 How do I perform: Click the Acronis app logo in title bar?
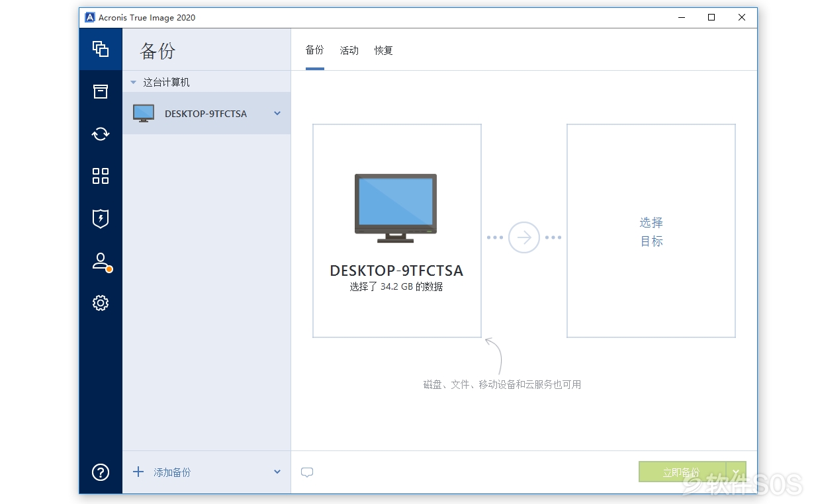(x=90, y=17)
